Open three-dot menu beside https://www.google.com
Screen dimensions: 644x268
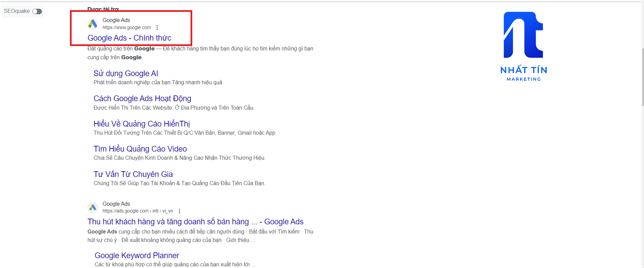click(157, 27)
